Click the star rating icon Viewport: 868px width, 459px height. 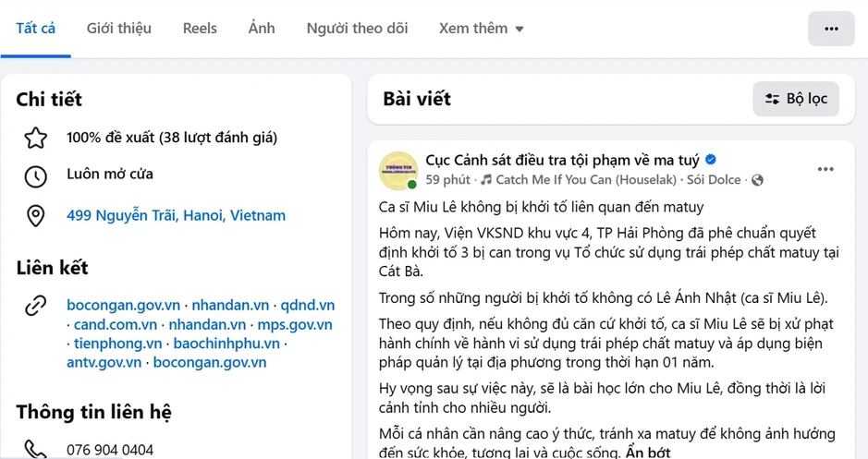(x=36, y=138)
